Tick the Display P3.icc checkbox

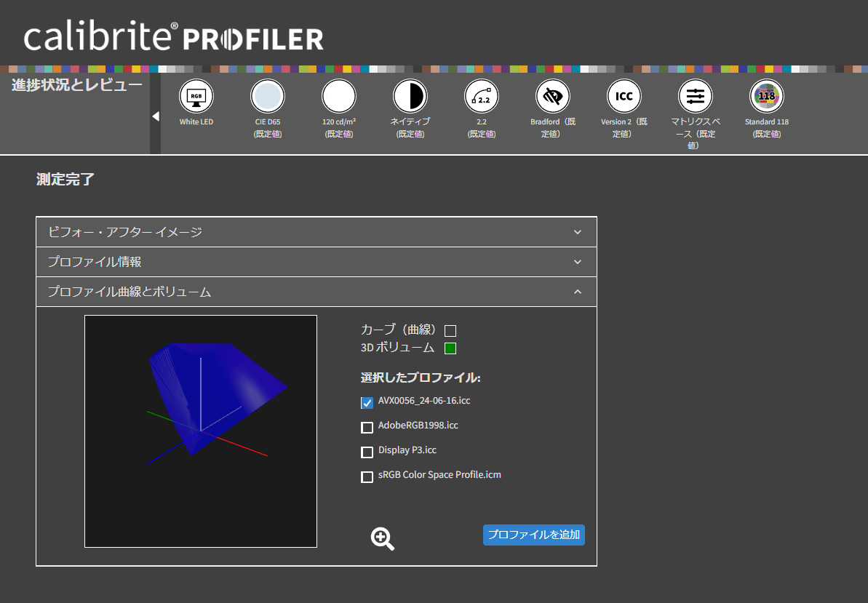point(367,452)
